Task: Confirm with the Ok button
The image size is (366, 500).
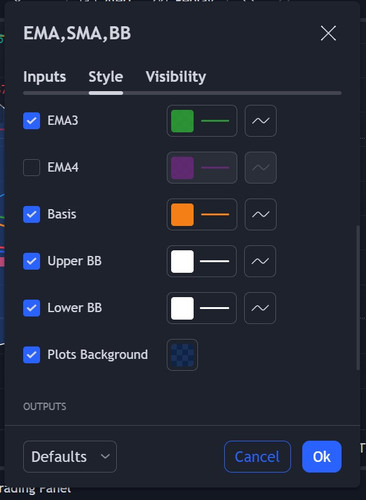Action: coord(322,457)
